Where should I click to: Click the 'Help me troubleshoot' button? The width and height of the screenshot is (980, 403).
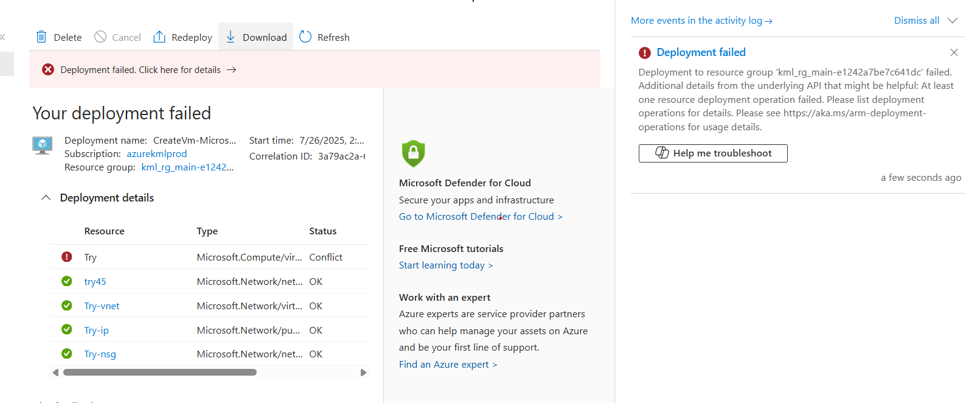click(x=713, y=153)
